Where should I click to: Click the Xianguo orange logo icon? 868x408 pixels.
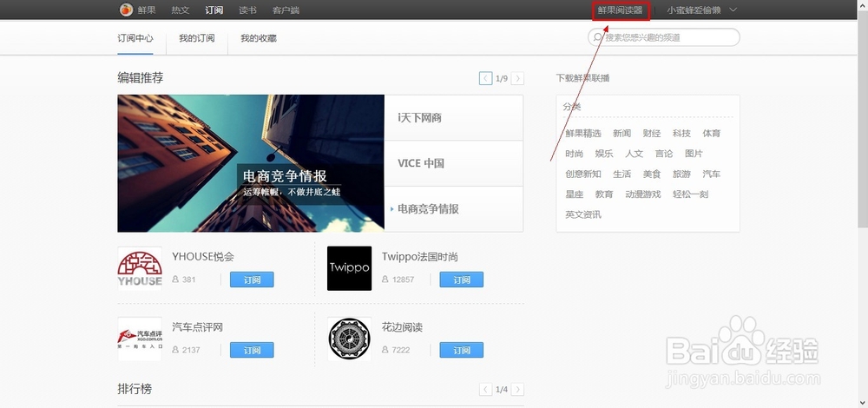tap(126, 10)
